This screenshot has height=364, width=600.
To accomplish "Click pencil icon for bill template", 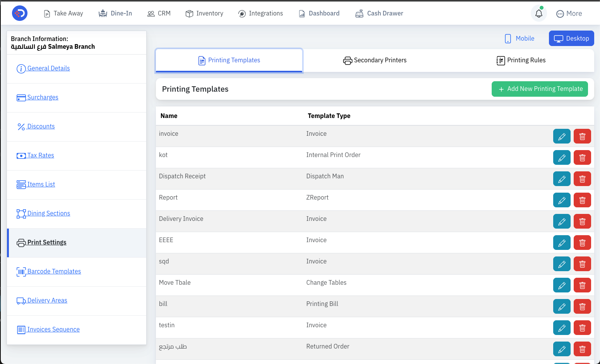I will [562, 306].
